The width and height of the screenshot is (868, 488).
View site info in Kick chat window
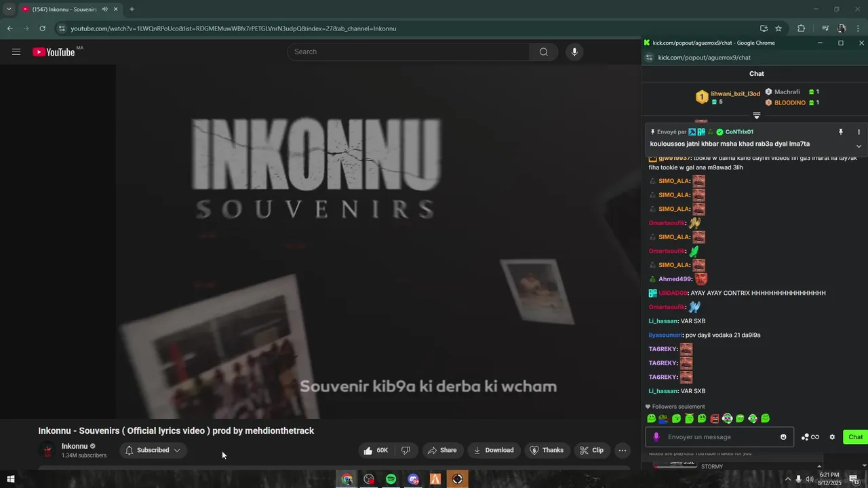[649, 58]
